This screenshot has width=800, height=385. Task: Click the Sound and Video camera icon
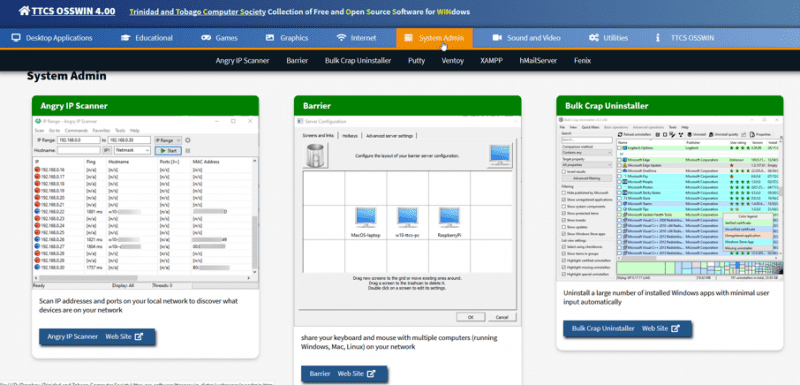coord(497,38)
